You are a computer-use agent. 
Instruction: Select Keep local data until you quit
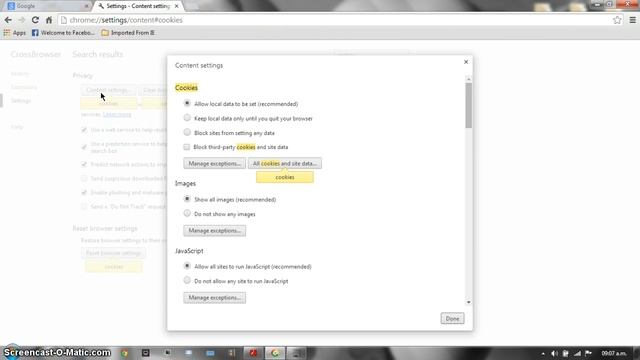(187, 118)
